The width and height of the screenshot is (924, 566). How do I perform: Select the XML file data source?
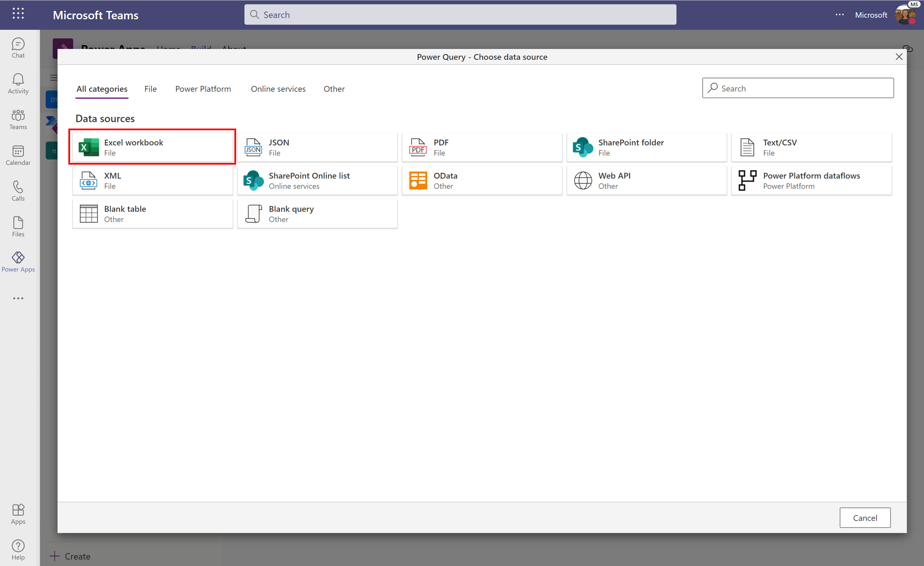152,180
